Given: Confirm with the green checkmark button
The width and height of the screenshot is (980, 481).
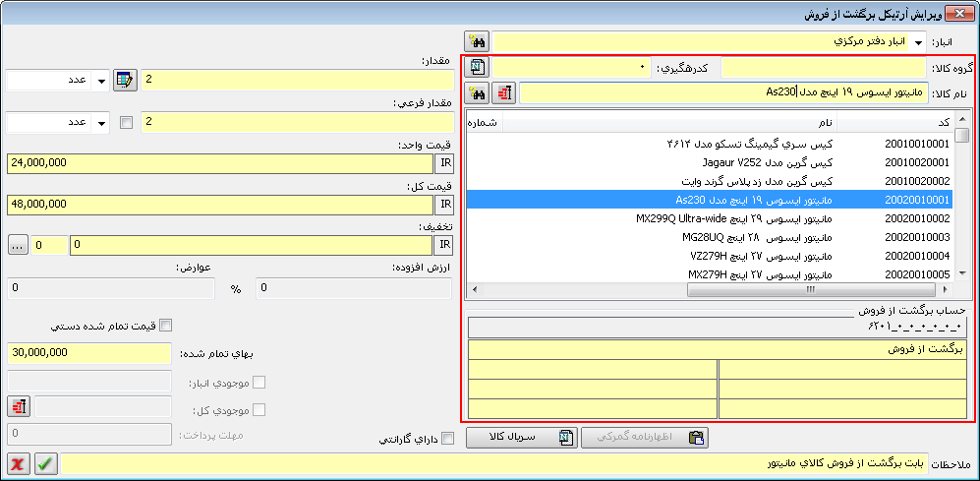Looking at the screenshot, I should click(x=46, y=464).
